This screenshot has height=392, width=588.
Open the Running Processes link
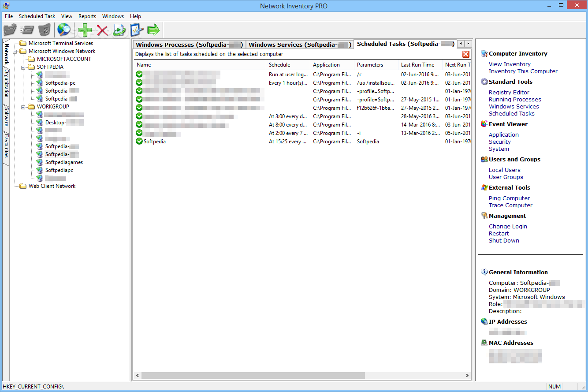coord(515,99)
